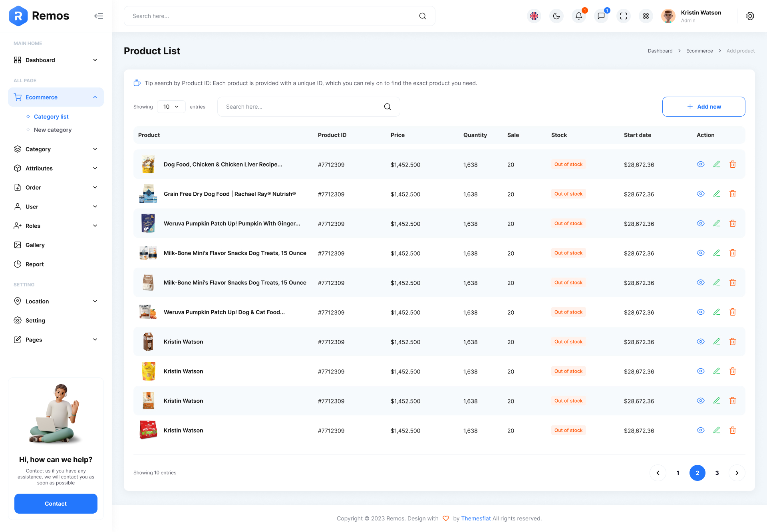The image size is (767, 532).
Task: Go to New category page
Action: [x=52, y=129]
